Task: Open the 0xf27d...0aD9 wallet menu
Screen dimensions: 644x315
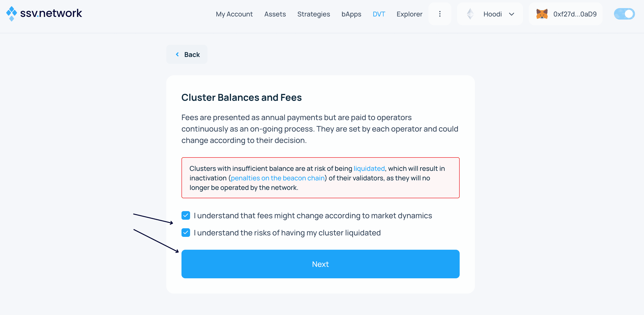Action: (x=575, y=14)
